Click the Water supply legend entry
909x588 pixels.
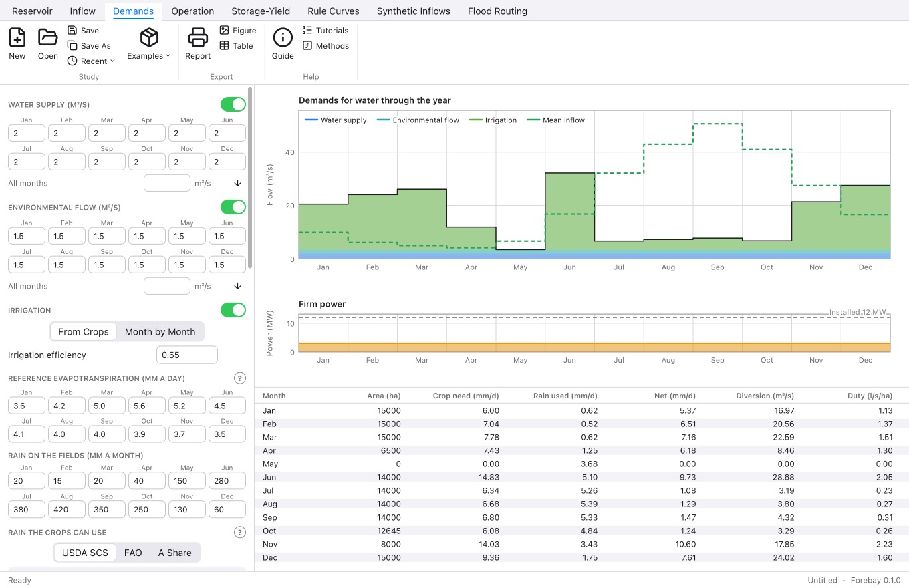pyautogui.click(x=336, y=120)
